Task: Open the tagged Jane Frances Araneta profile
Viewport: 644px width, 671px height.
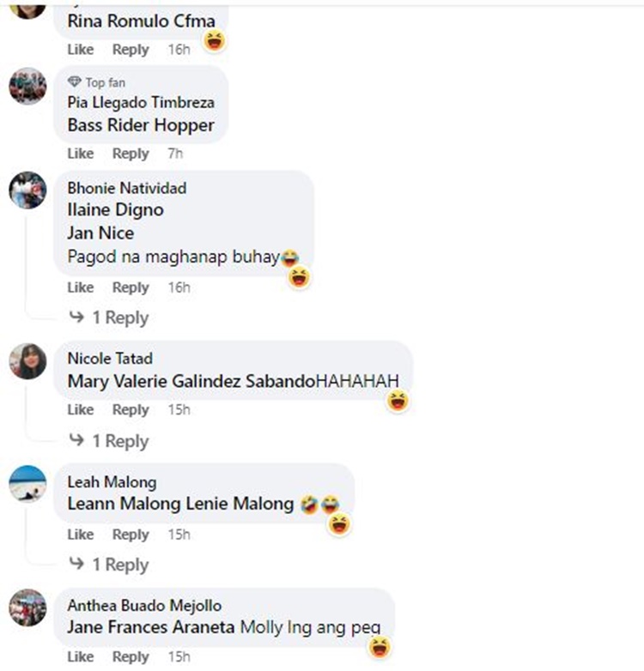Action: point(151,627)
